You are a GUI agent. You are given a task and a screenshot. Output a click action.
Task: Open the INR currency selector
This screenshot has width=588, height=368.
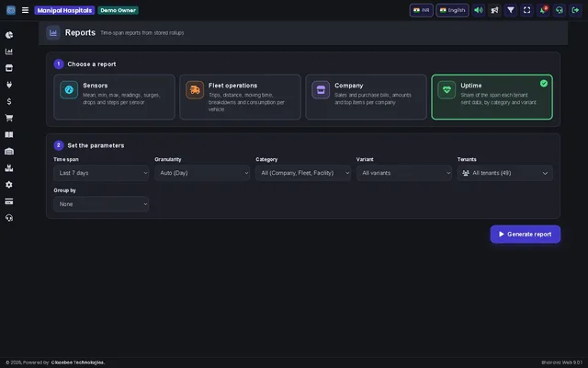[x=422, y=10]
